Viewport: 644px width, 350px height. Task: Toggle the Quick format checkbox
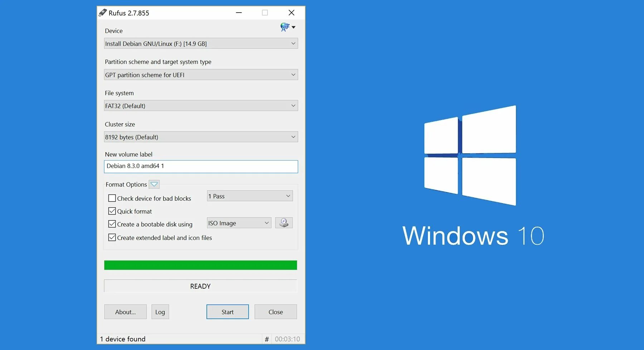point(112,211)
